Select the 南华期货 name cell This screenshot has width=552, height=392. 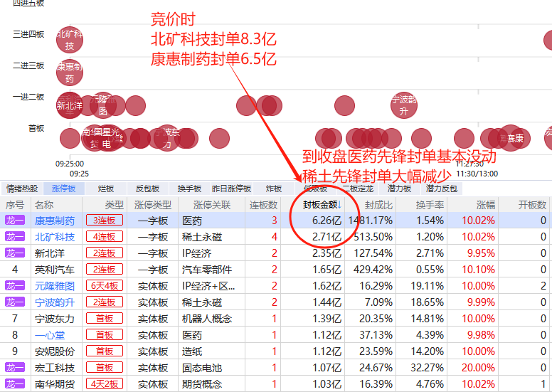(x=55, y=384)
